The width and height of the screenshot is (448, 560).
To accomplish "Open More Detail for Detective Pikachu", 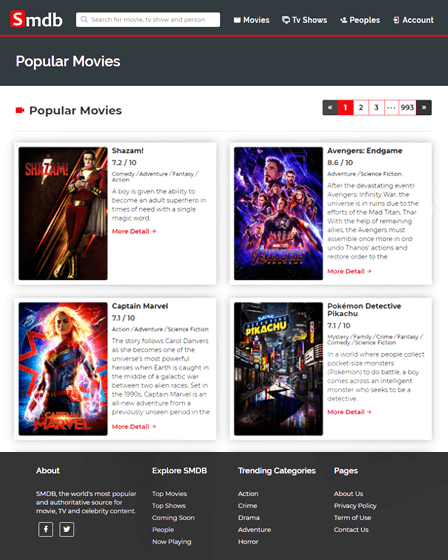I will 349,412.
